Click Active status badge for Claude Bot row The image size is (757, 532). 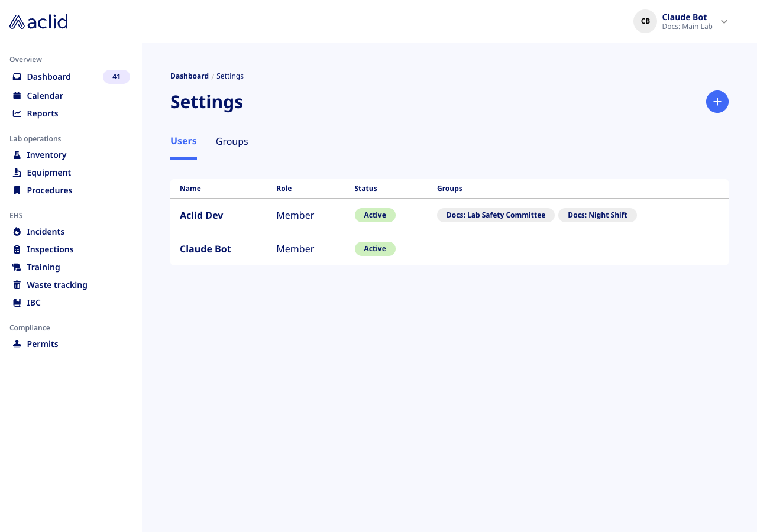[375, 249]
